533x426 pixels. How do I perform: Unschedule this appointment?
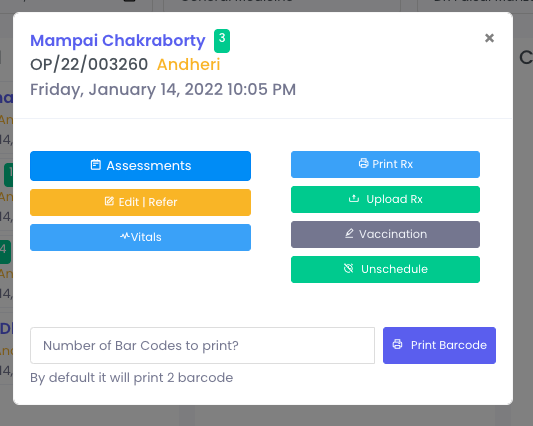pyautogui.click(x=385, y=270)
